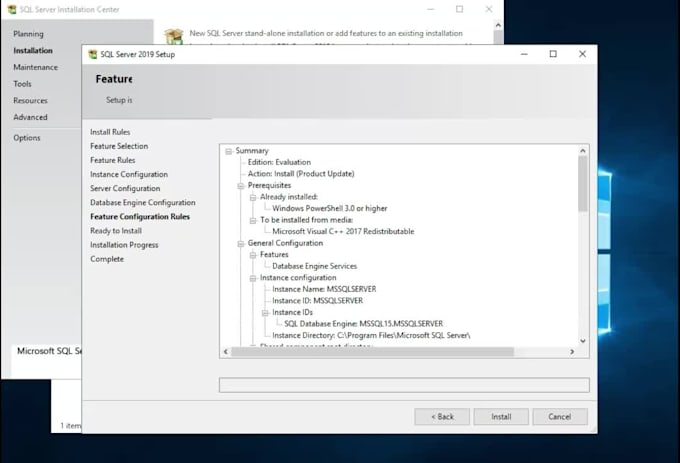This screenshot has height=463, width=680.
Task: Click summary tree scroll up arrow
Action: tap(583, 150)
